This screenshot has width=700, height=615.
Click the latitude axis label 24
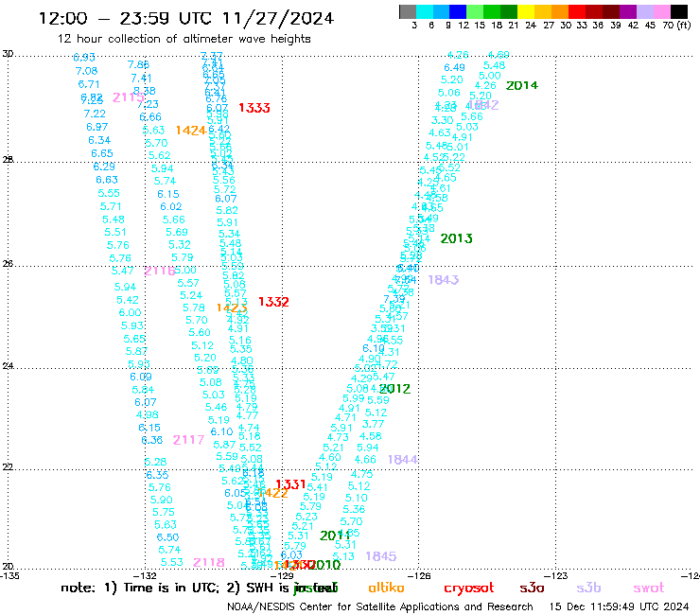pos(8,366)
